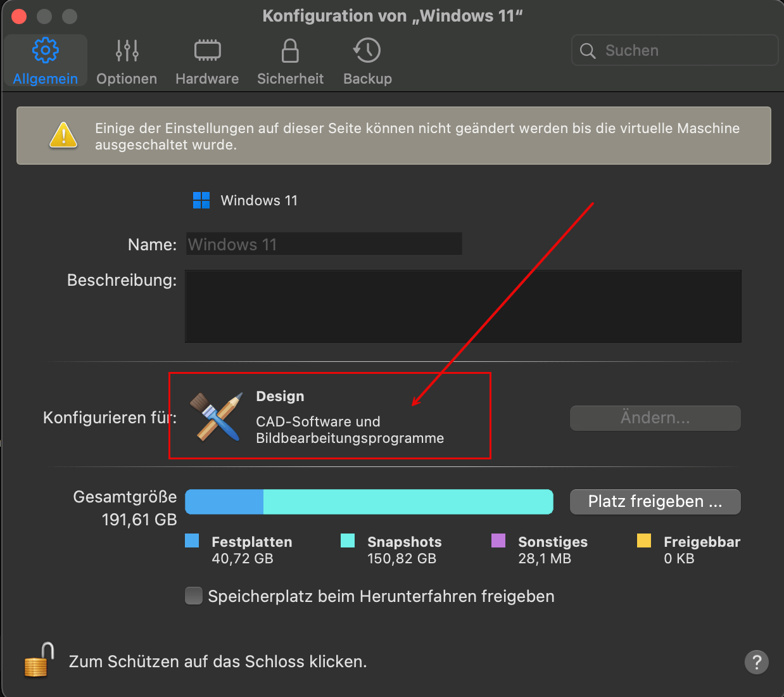Click the yellow warning triangle icon
784x697 pixels.
[x=63, y=135]
